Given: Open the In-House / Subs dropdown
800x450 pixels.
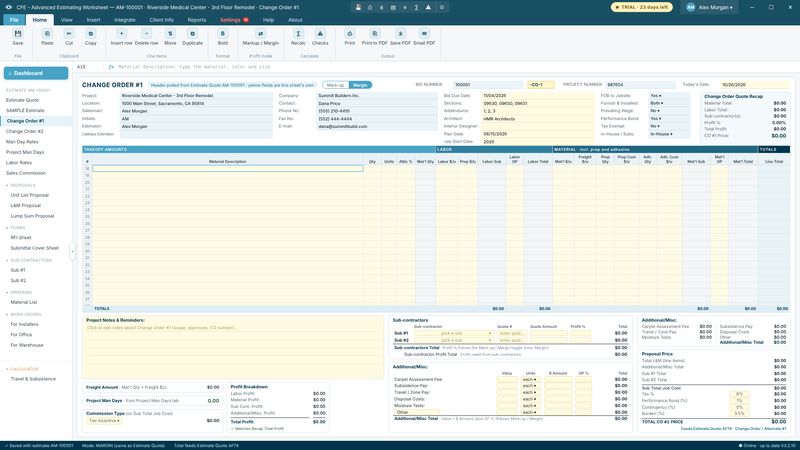Looking at the screenshot, I should [669, 134].
